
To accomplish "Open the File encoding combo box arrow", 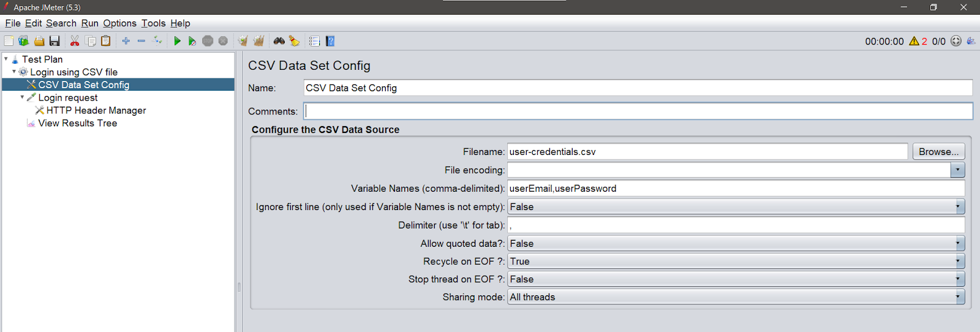I will [957, 170].
